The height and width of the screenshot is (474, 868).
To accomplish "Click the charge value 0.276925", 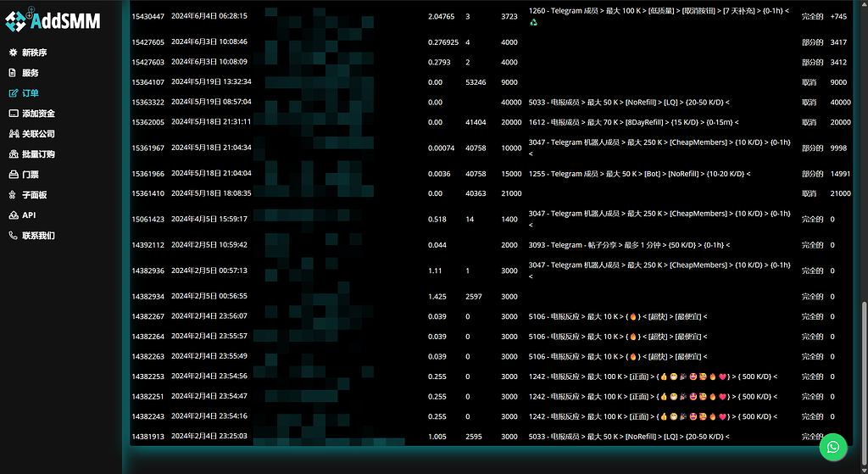I will tap(443, 42).
